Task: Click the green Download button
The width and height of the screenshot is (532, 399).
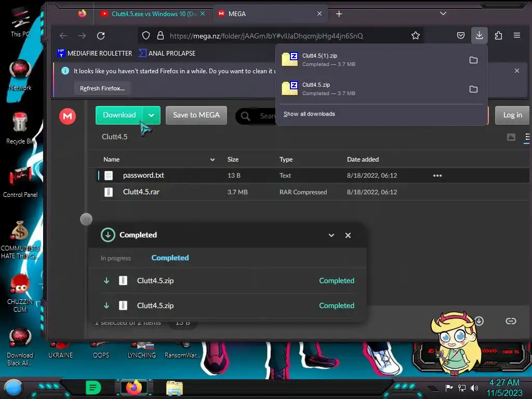Action: click(119, 115)
